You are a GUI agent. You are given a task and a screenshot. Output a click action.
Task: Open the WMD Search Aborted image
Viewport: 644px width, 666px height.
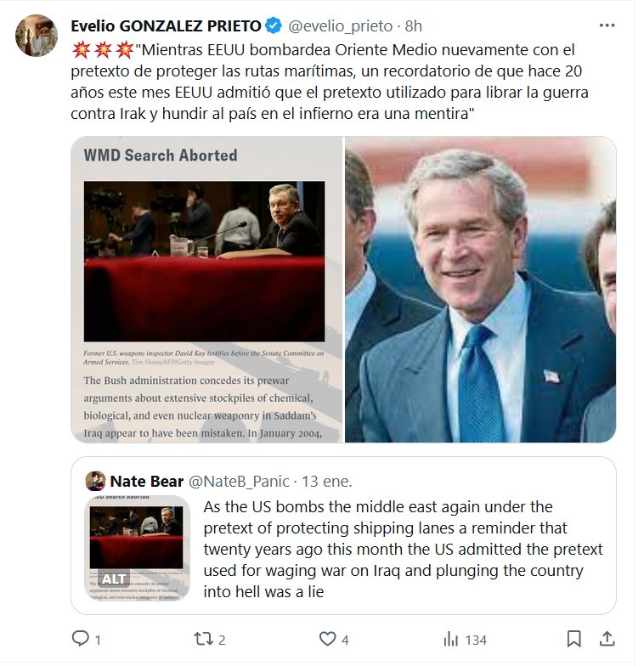coord(206,290)
